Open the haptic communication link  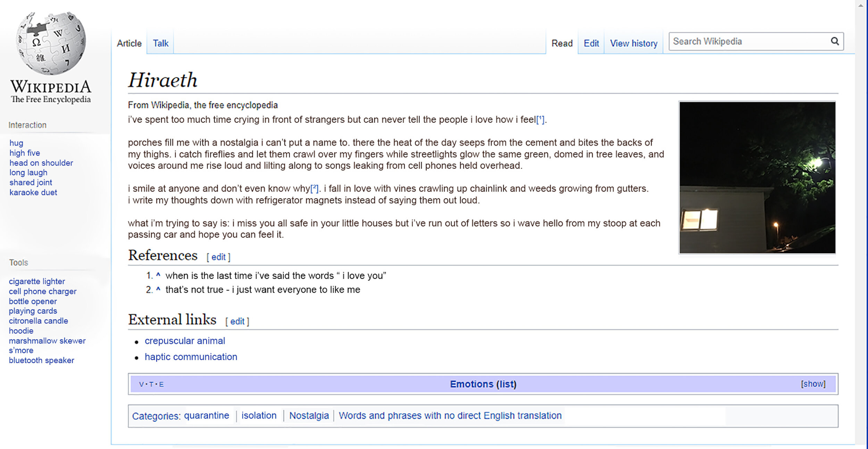(191, 357)
